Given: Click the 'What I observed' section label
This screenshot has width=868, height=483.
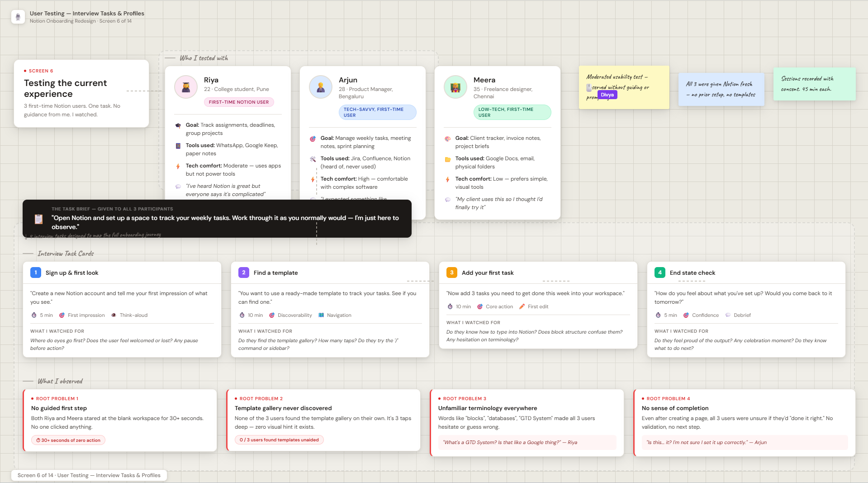Looking at the screenshot, I should [x=60, y=381].
